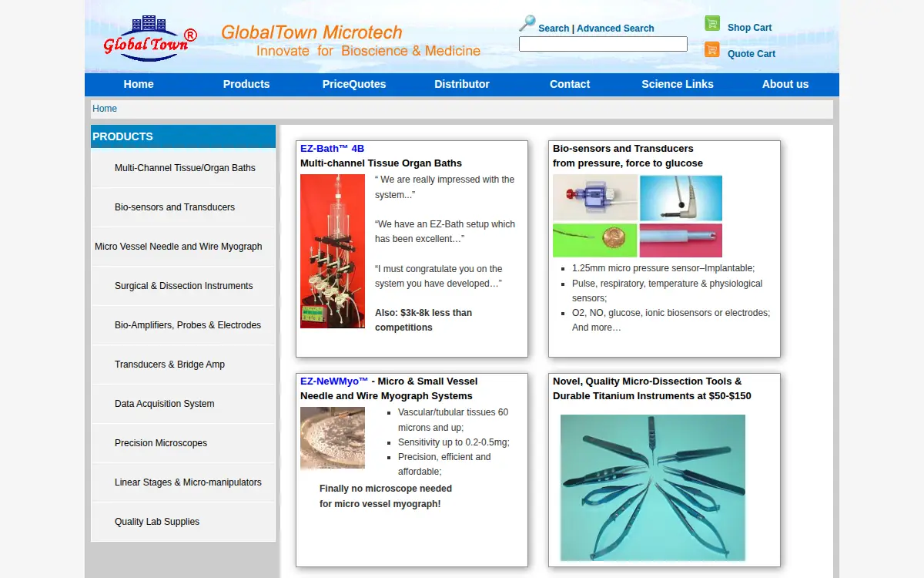Click "1.25mm micro pressure sensor–Implantable" bullet
The height and width of the screenshot is (578, 924).
(663, 268)
